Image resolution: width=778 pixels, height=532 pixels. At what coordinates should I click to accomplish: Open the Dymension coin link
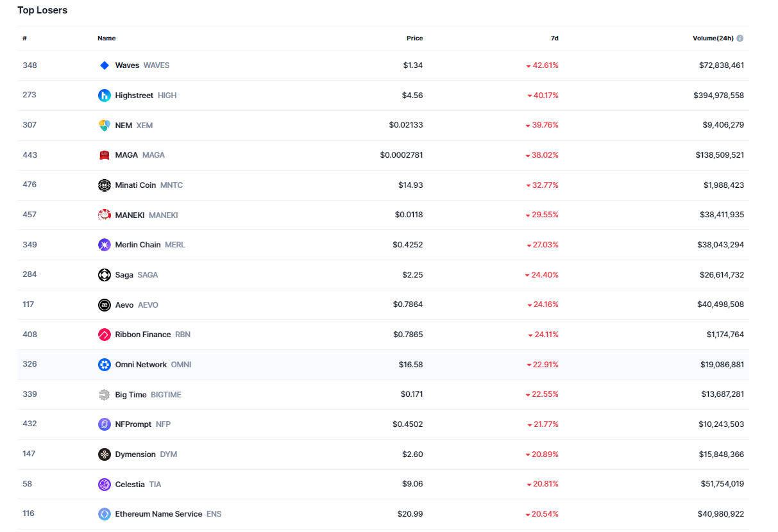pyautogui.click(x=135, y=454)
